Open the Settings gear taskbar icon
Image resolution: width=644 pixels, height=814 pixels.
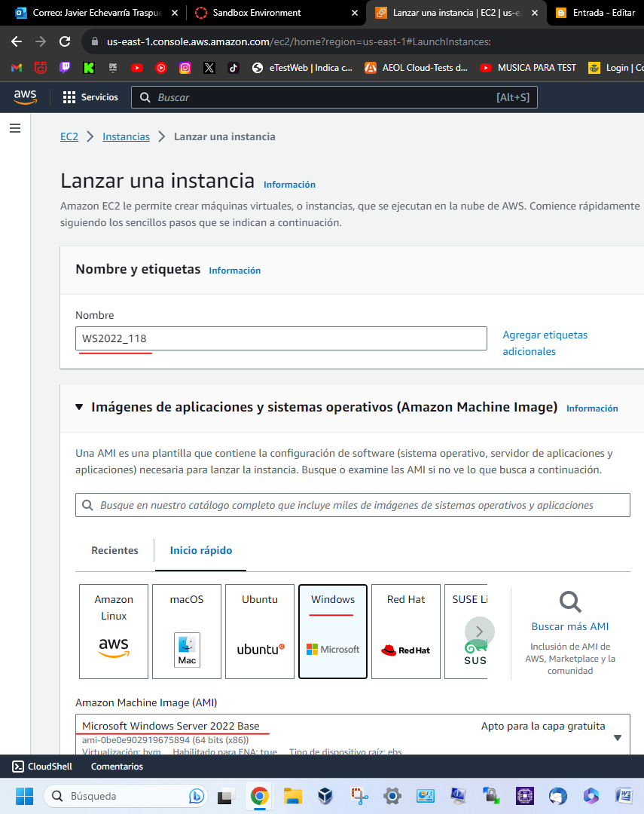392,796
